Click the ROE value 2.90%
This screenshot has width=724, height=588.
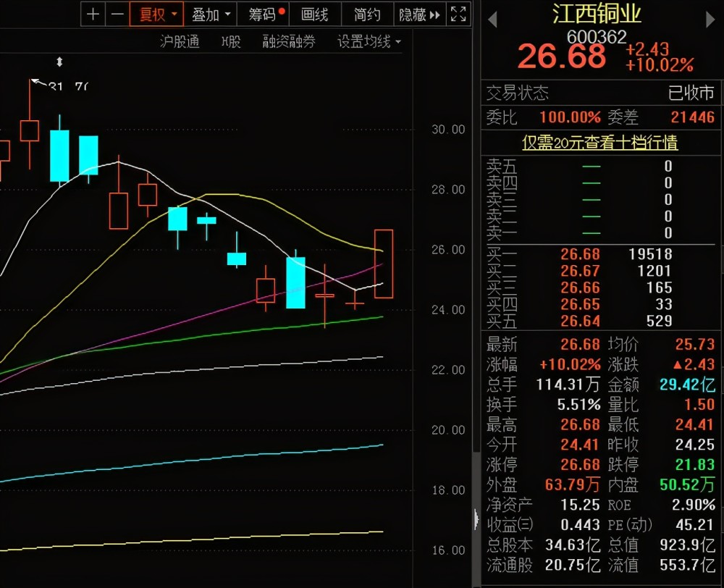pos(694,505)
